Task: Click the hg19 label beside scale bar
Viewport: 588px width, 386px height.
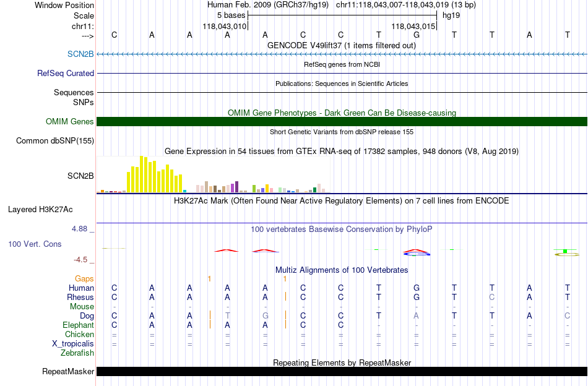Action: (x=451, y=15)
